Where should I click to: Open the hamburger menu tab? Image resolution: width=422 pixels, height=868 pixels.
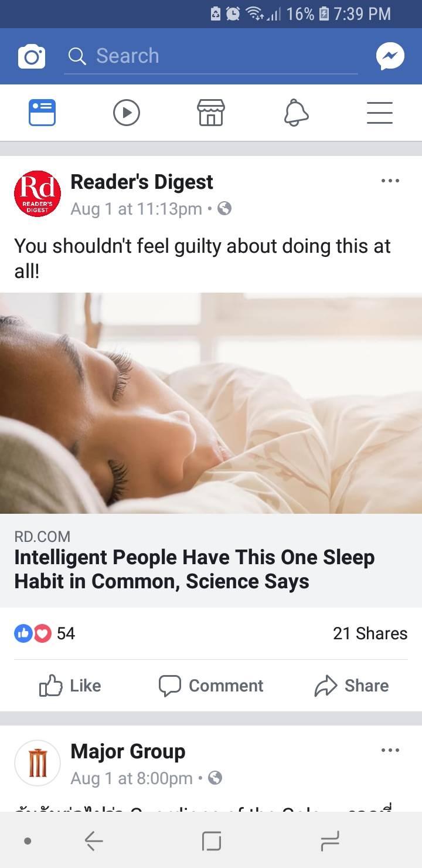(x=380, y=113)
